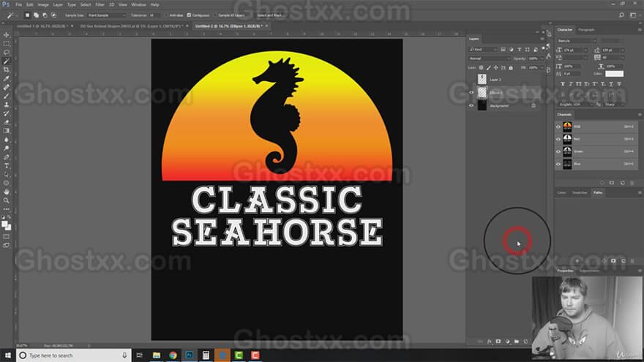644x362 pixels.
Task: Select the Move tool
Action: click(x=6, y=35)
